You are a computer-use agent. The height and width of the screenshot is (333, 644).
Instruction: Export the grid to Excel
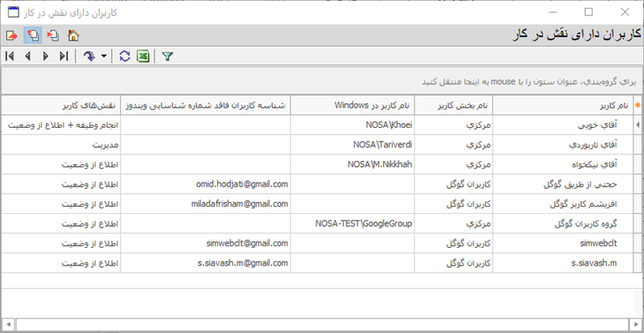tap(142, 56)
